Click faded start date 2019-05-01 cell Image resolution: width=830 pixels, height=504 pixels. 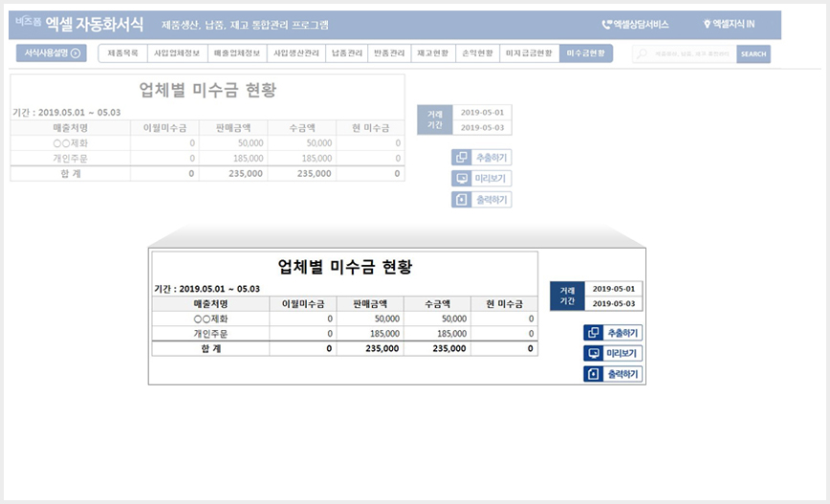[482, 112]
